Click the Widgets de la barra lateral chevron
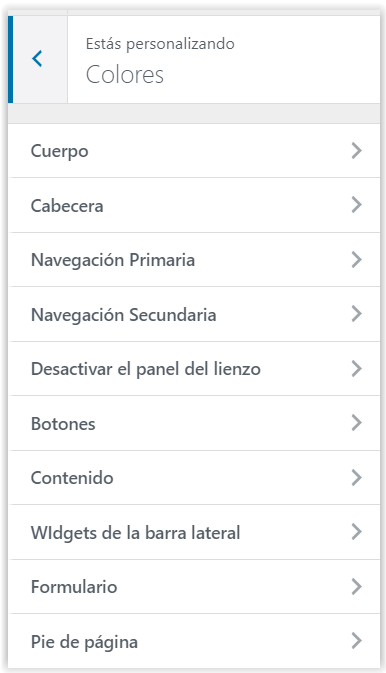 click(x=356, y=532)
